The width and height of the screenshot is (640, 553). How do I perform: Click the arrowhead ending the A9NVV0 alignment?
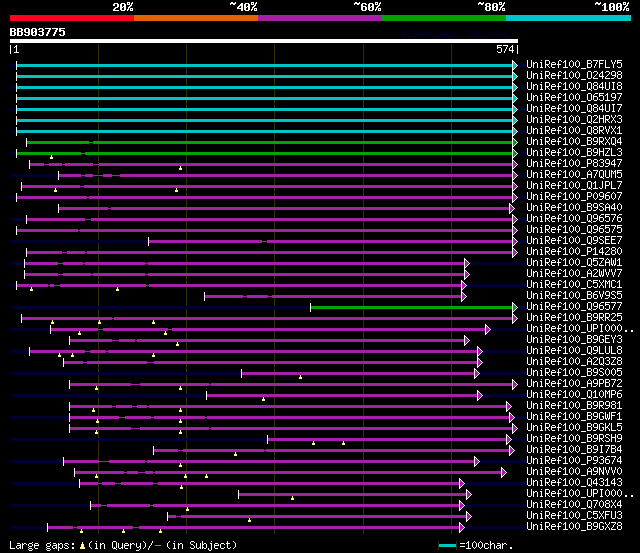[x=504, y=473]
